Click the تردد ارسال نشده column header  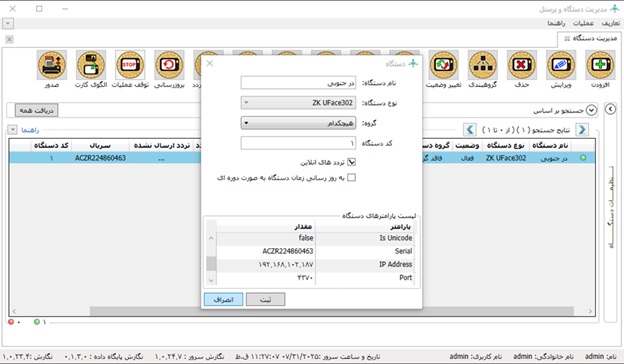click(161, 146)
